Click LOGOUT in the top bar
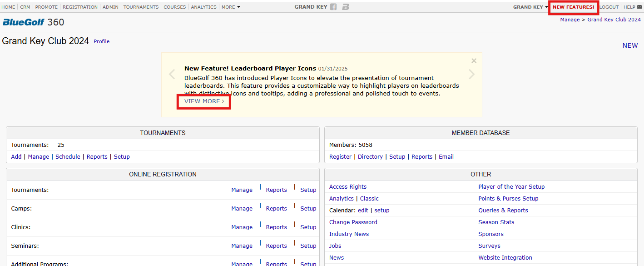The image size is (644, 266). [x=609, y=7]
